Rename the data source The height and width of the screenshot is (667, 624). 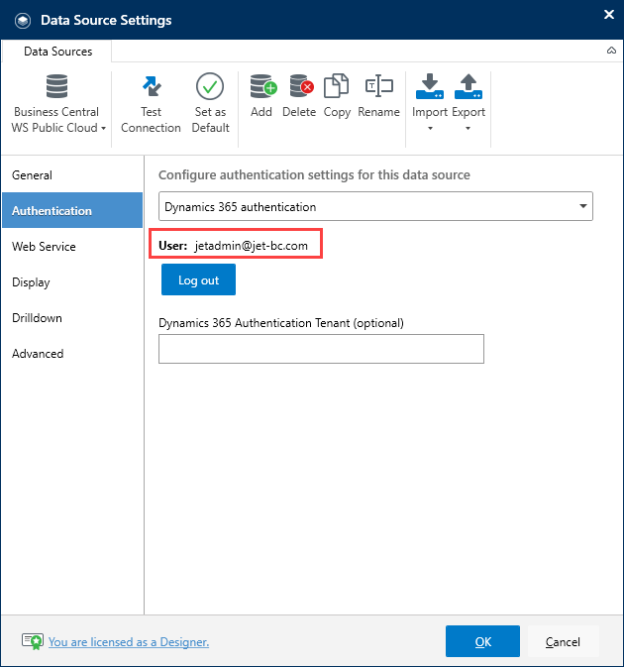pos(379,97)
